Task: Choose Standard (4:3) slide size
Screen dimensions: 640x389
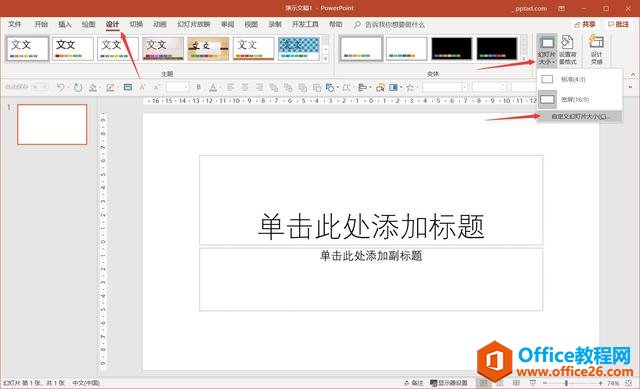Action: (x=580, y=79)
